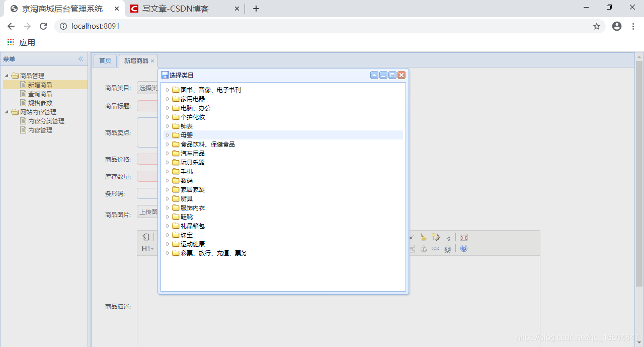
Task: Expand the 家用电器 category
Action: coord(168,99)
